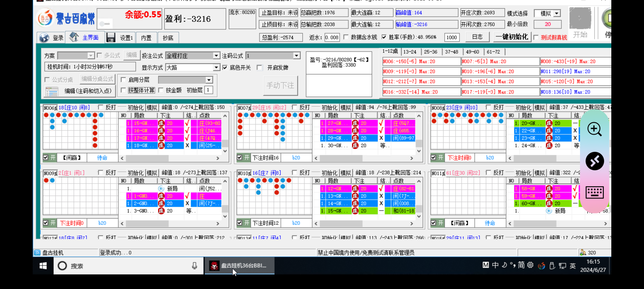Switch to the 13-24 table tab

410,52
